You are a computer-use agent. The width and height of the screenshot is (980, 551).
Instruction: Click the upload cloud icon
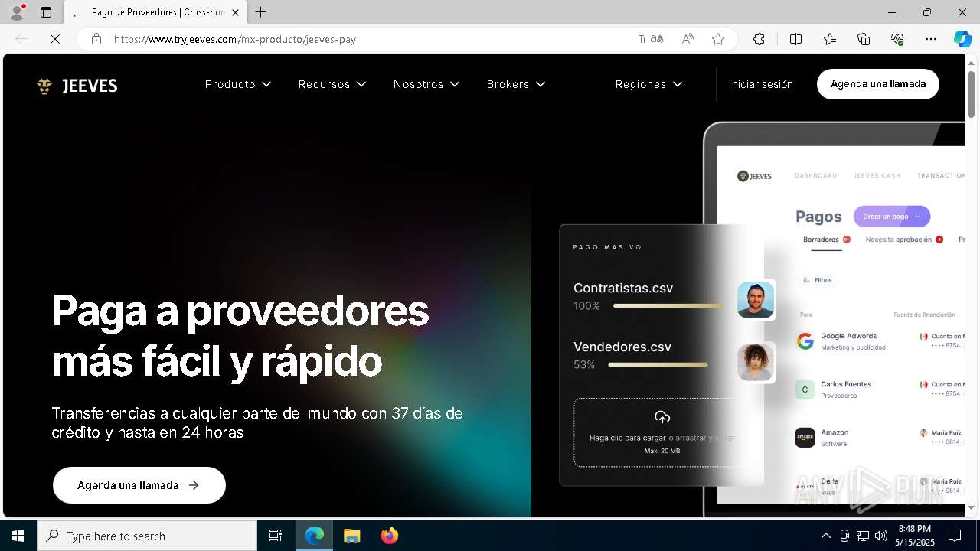pos(662,417)
